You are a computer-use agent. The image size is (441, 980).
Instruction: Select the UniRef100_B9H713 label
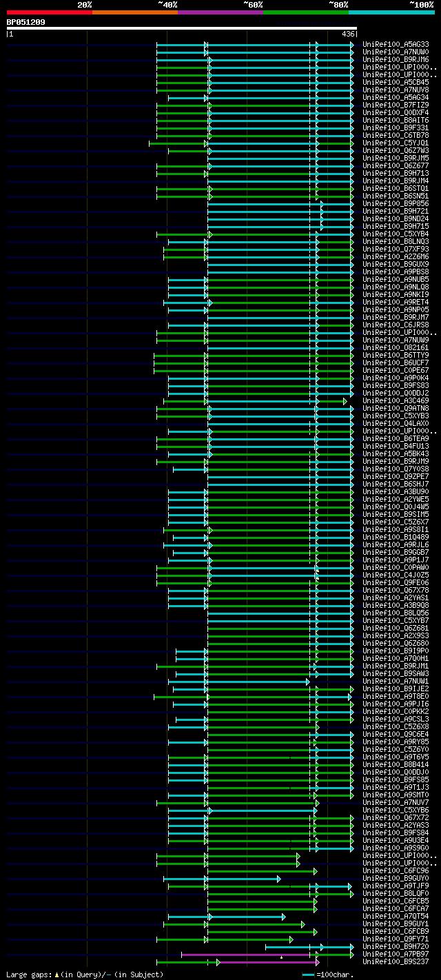point(395,173)
